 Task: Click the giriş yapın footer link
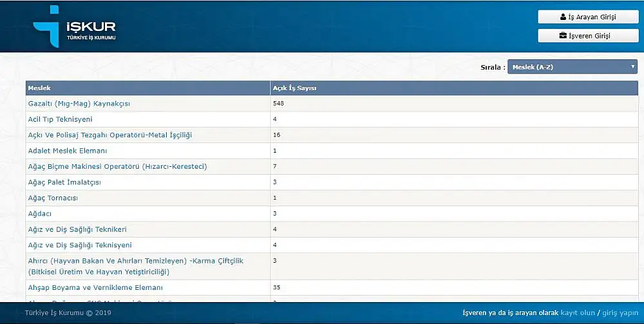[x=620, y=313]
